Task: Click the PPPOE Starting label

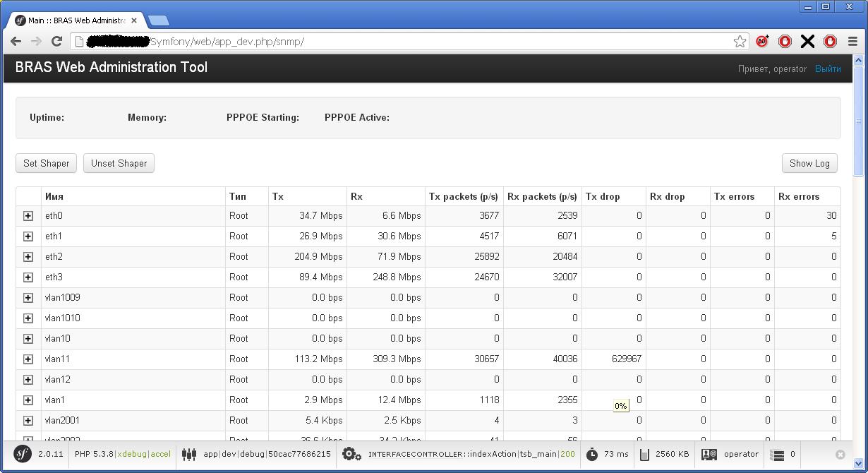Action: [x=263, y=118]
